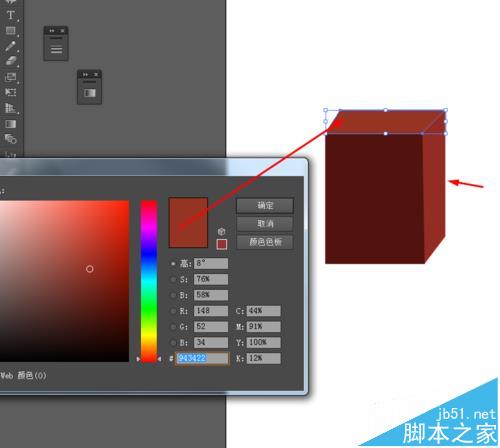
Task: Click the brightness field showing 58%
Action: pyautogui.click(x=211, y=295)
